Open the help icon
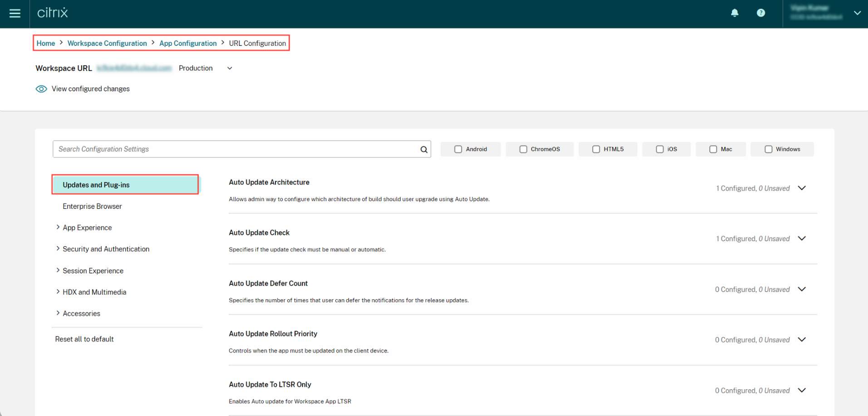 tap(761, 13)
